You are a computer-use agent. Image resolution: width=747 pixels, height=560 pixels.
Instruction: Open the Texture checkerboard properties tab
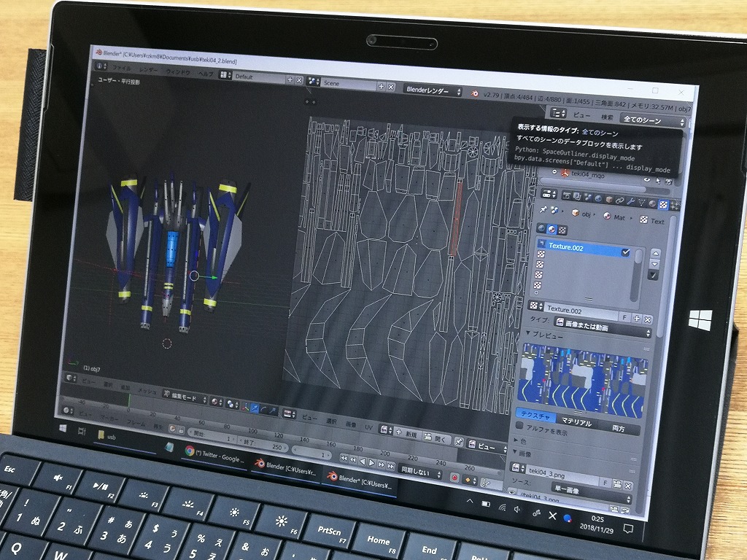[x=663, y=205]
